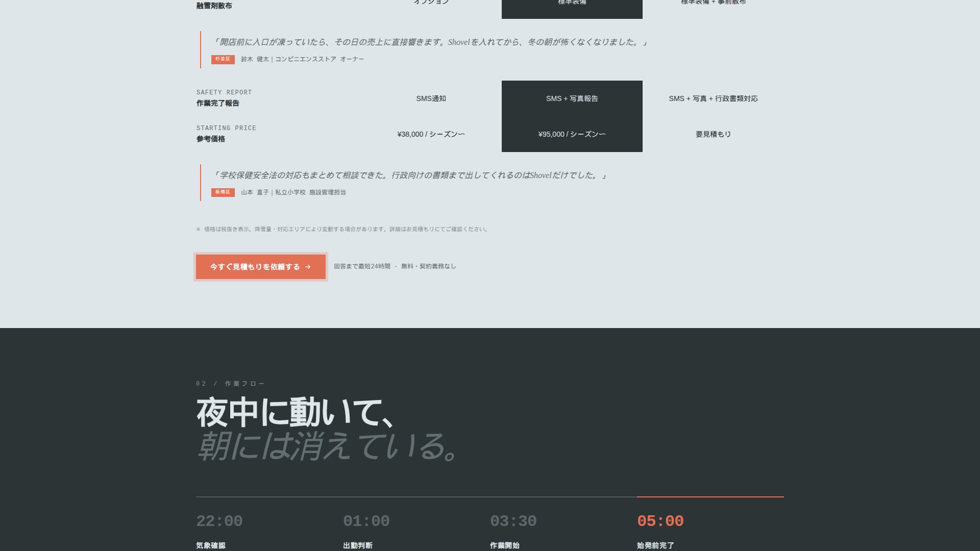Click the price disclaimer footnote

pos(342,229)
